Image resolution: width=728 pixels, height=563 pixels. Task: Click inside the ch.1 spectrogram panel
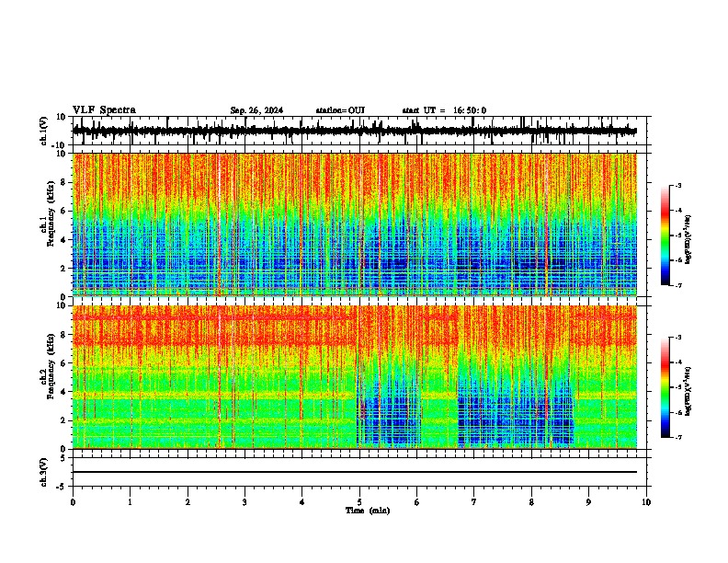tap(355, 224)
